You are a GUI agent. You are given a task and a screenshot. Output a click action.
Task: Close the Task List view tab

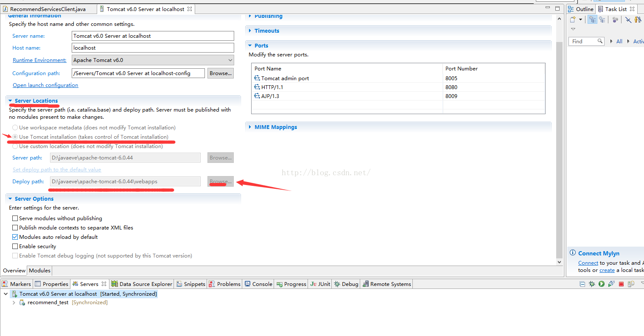click(632, 9)
